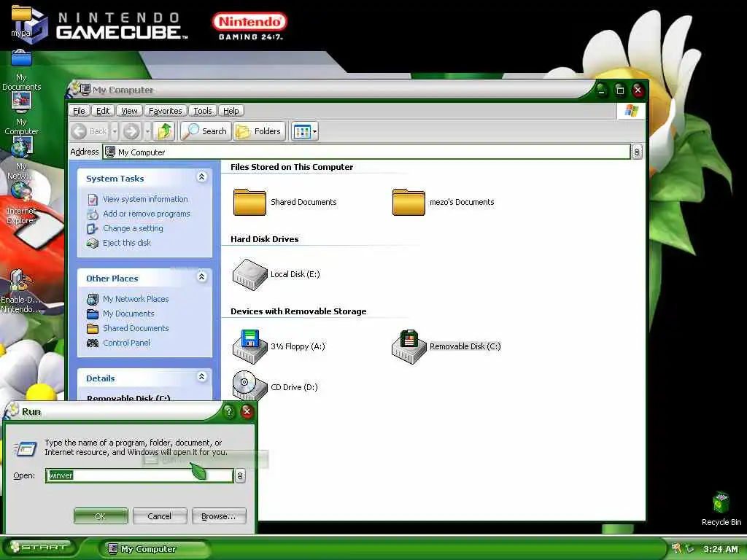Click the My Computer address field
Screen dimensions: 747x560
click(366, 152)
